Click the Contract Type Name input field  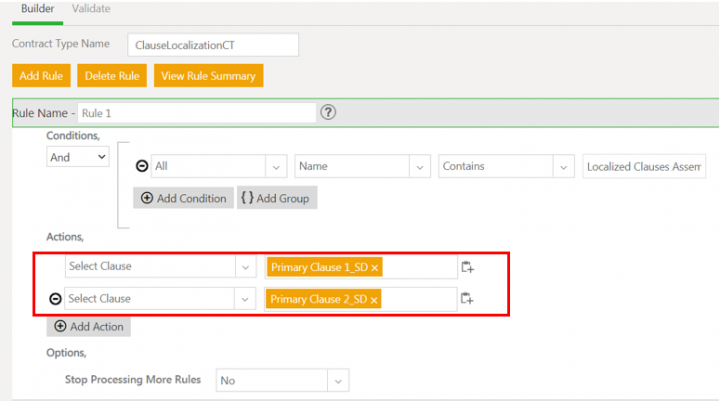point(213,45)
